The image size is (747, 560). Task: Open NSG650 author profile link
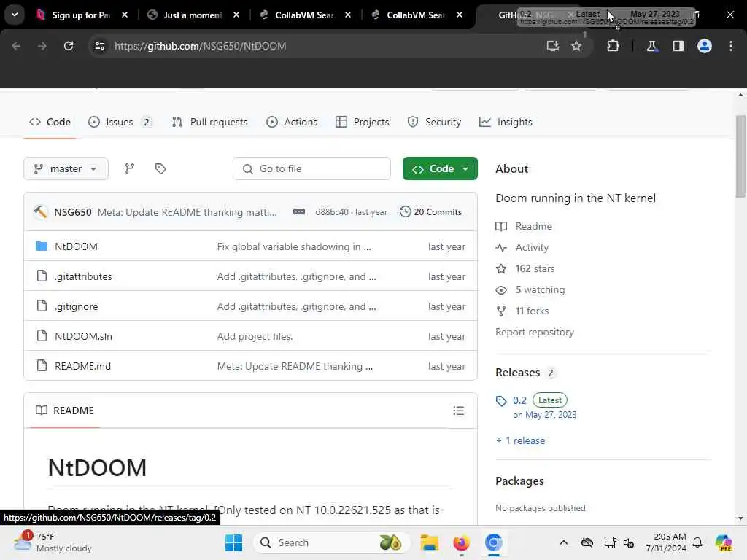click(x=72, y=212)
